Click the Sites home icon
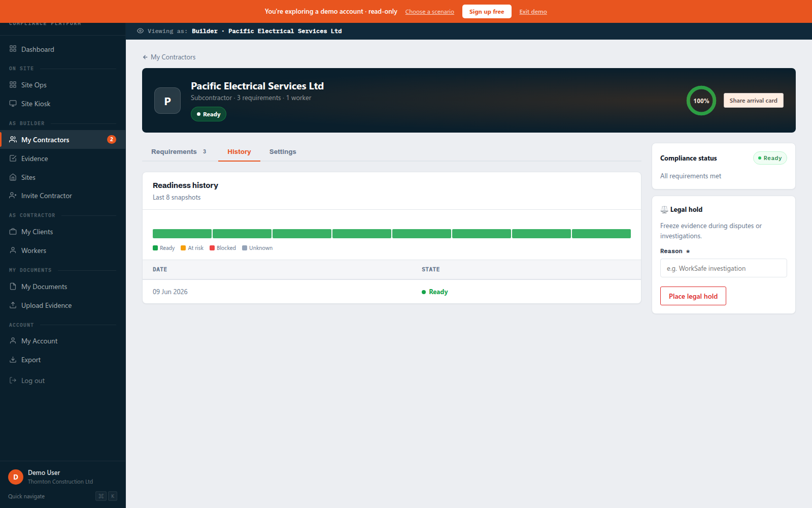Screen dimensions: 812x508 [x=13, y=177]
